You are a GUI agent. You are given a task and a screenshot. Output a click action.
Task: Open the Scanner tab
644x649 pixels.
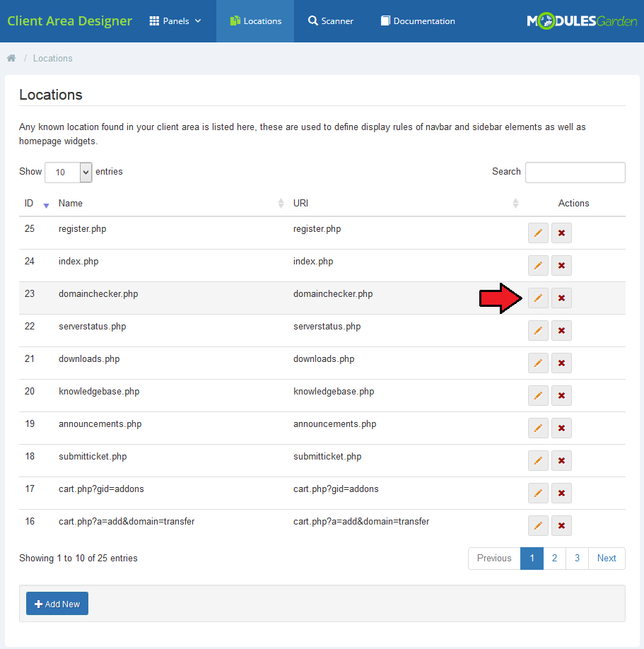tap(331, 21)
